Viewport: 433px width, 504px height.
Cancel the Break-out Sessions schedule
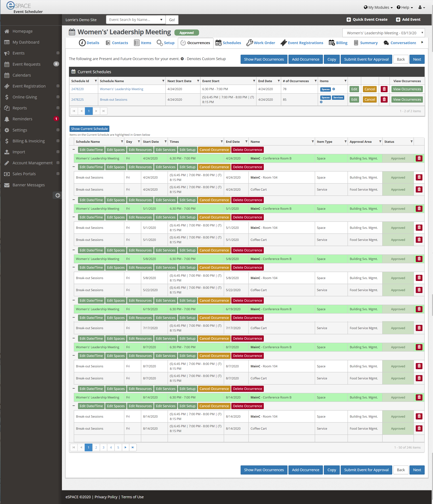coord(370,100)
